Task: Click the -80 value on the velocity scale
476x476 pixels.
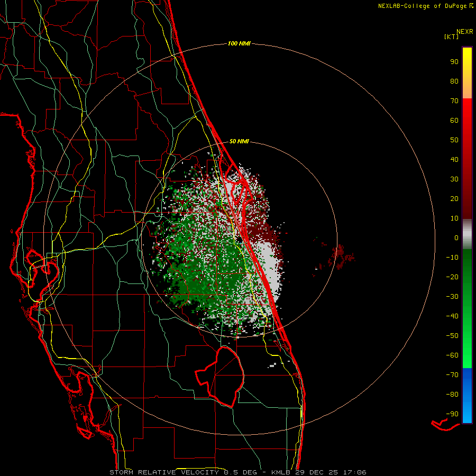Action: 452,395
